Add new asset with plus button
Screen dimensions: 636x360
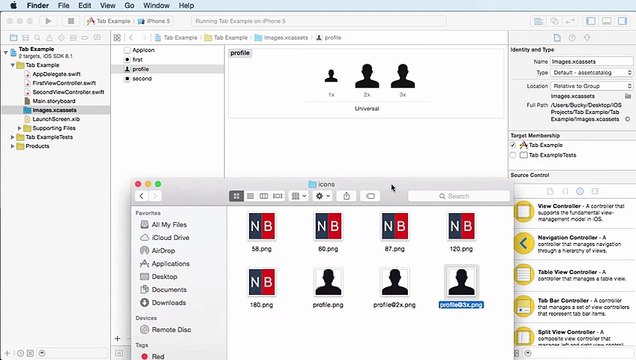117,339
